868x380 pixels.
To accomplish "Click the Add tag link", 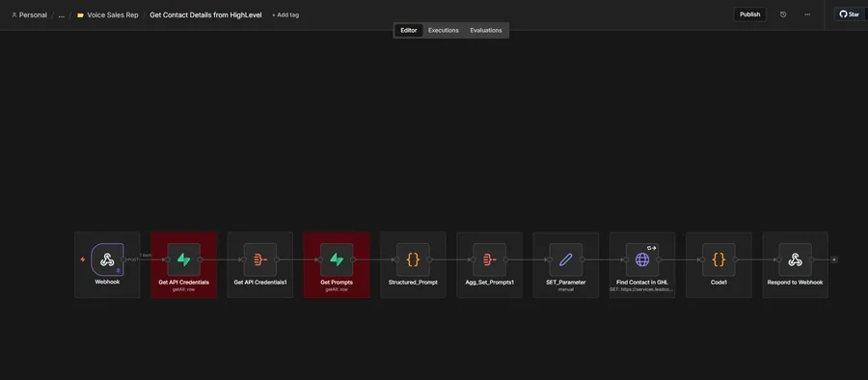I will (285, 15).
